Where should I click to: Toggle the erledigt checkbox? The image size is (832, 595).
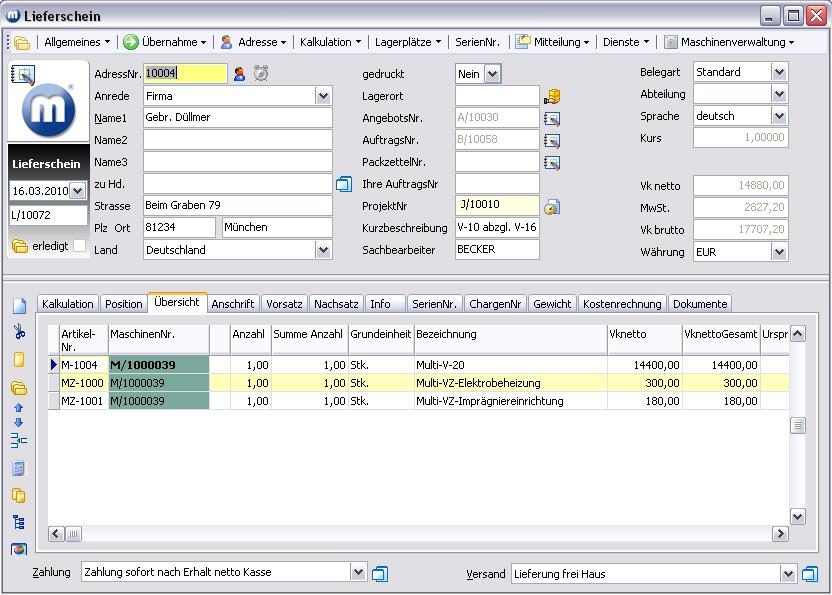click(x=80, y=246)
